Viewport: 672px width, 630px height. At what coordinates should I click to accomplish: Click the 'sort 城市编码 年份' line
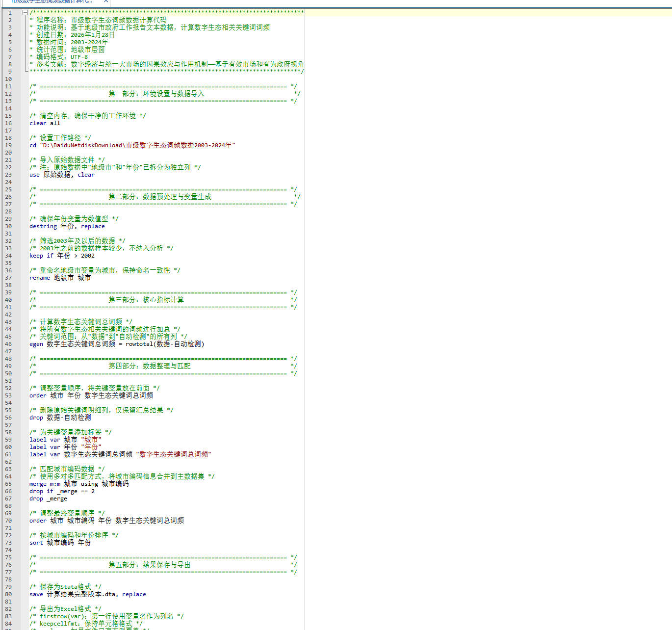pos(60,543)
